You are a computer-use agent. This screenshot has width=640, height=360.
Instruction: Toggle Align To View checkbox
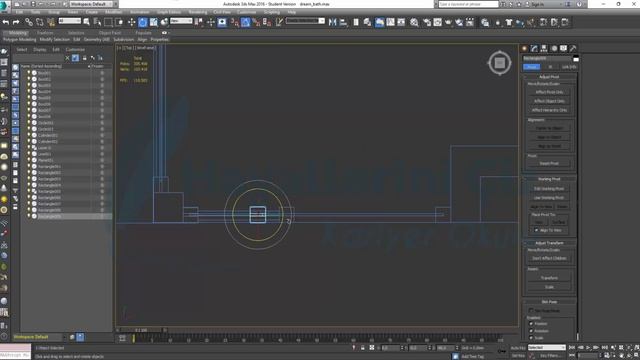536,230
